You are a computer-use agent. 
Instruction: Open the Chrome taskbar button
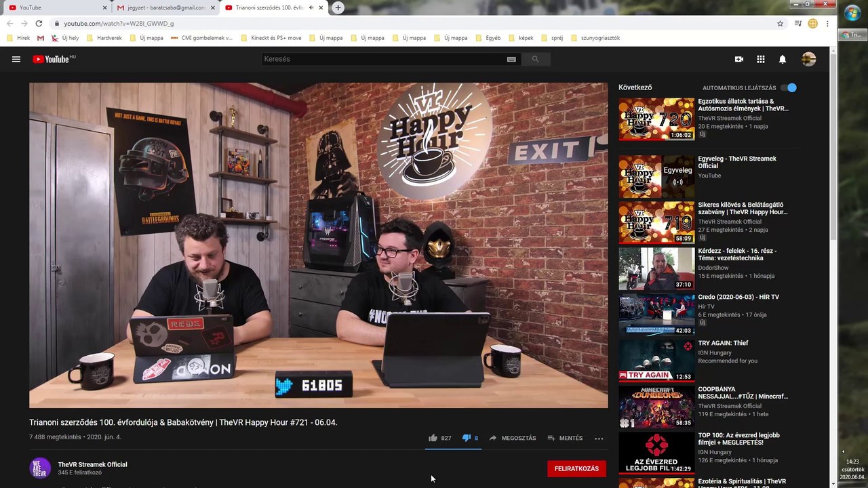click(x=852, y=35)
